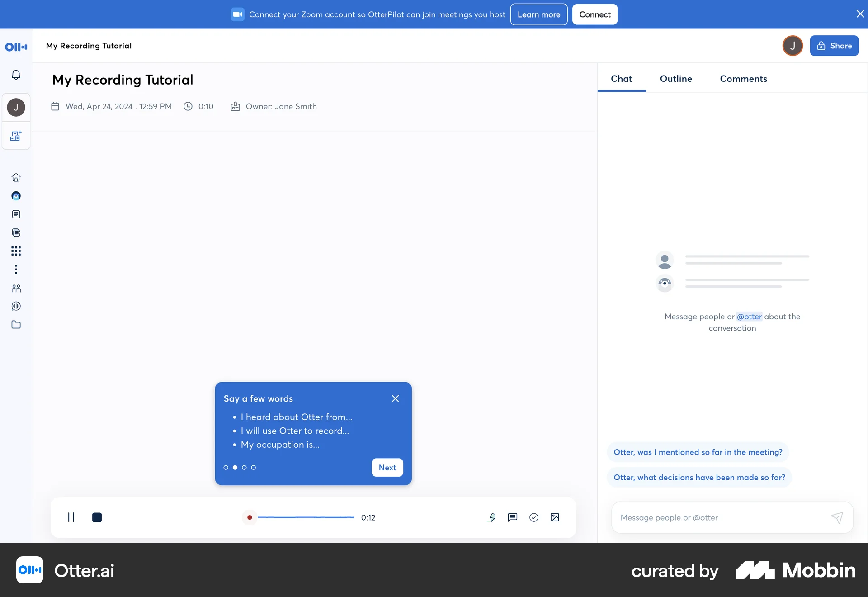
Task: Insert a photo with the image icon
Action: 555,517
